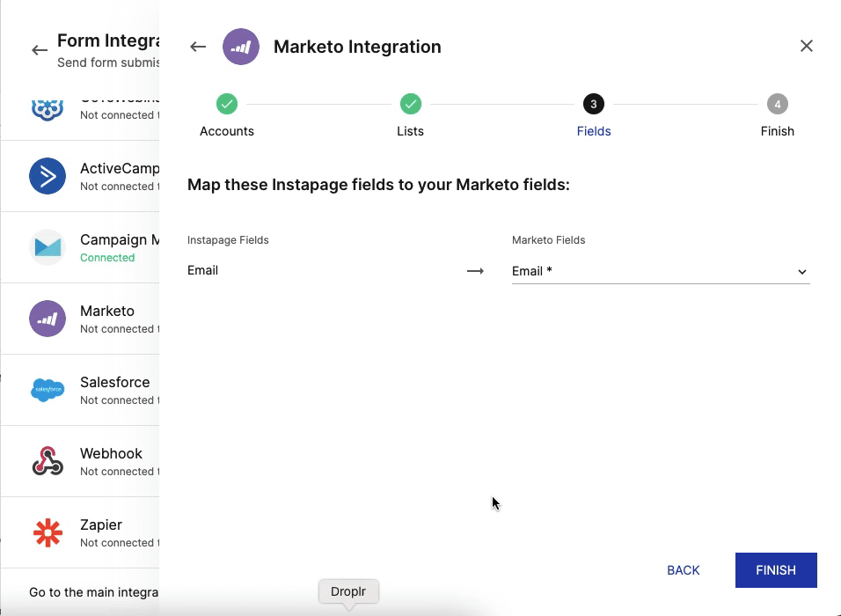Click the Marketo Integration title
Image resolution: width=841 pixels, height=616 pixels.
coord(357,47)
